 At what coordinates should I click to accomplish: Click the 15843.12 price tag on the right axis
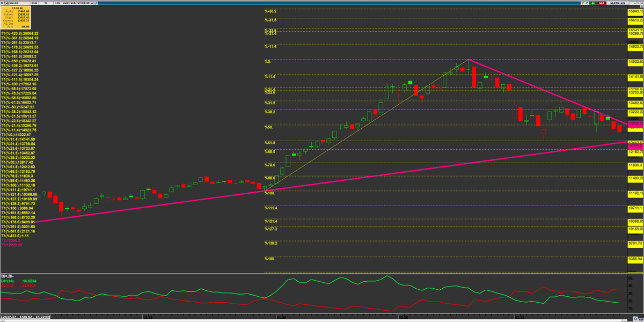click(636, 12)
